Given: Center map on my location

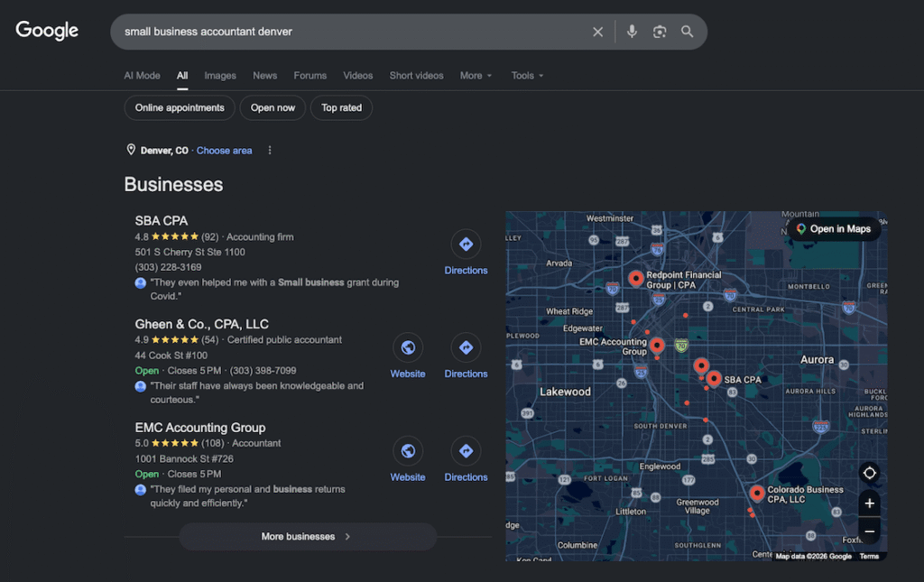Looking at the screenshot, I should [869, 473].
